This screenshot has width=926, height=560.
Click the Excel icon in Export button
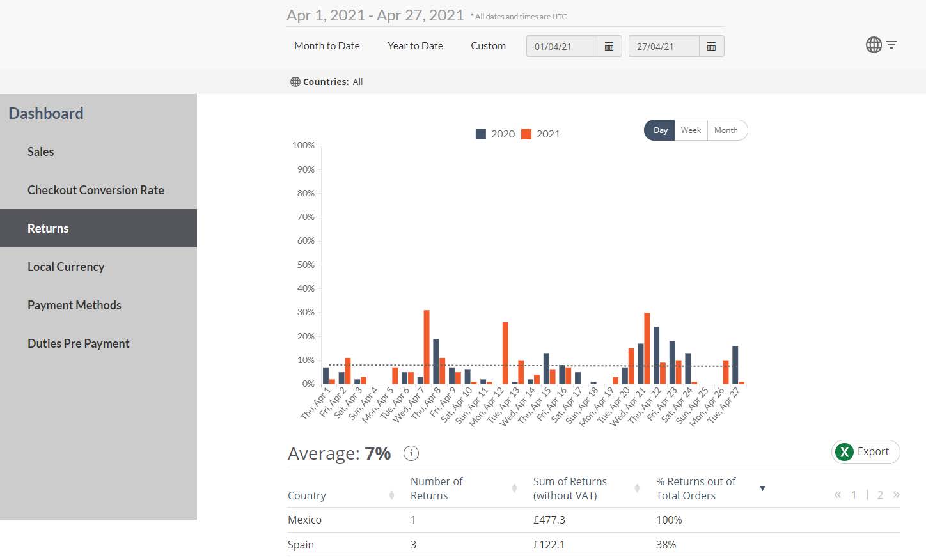click(844, 452)
